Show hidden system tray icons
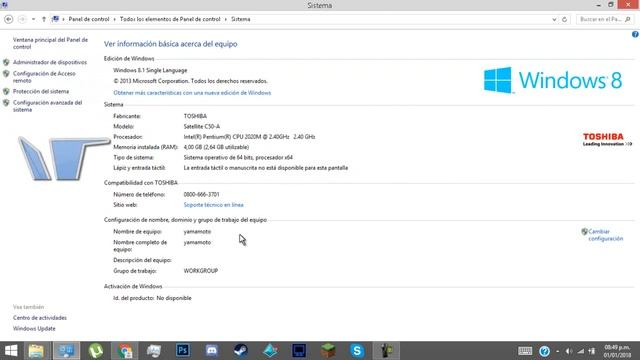640x360 pixels. click(558, 351)
